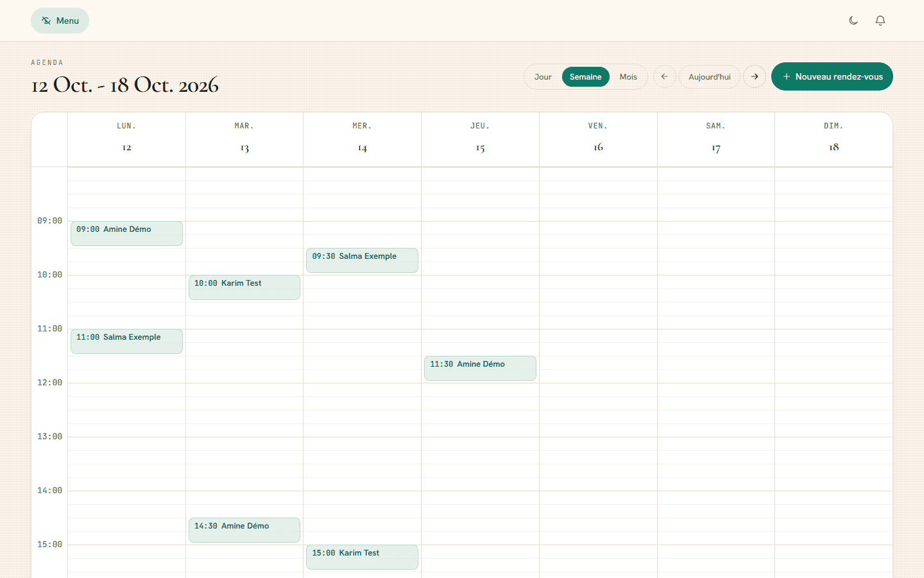Open 14:30 Amine Démo appointment
The height and width of the screenshot is (578, 924).
point(244,530)
